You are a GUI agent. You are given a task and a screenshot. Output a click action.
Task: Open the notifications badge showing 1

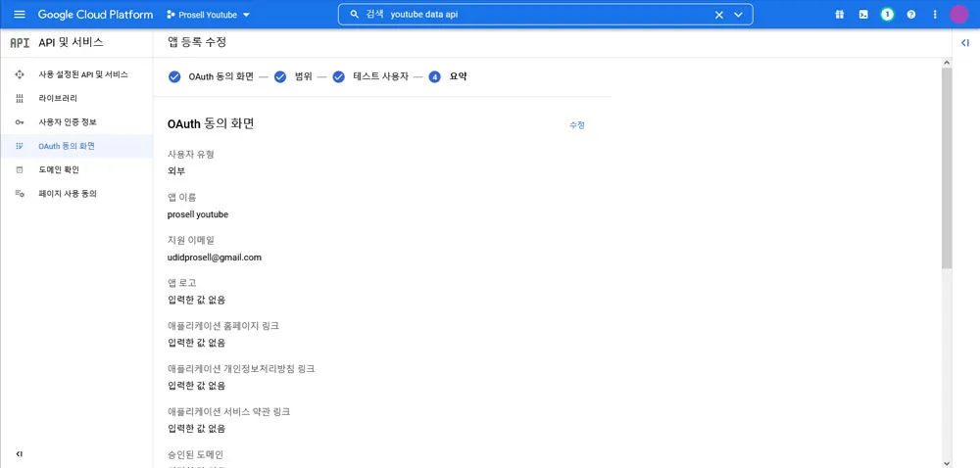(x=887, y=15)
